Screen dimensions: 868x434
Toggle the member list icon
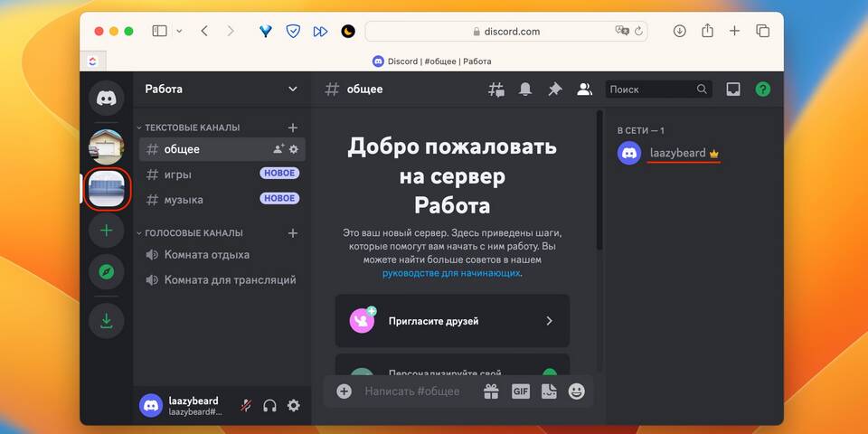[x=585, y=90]
